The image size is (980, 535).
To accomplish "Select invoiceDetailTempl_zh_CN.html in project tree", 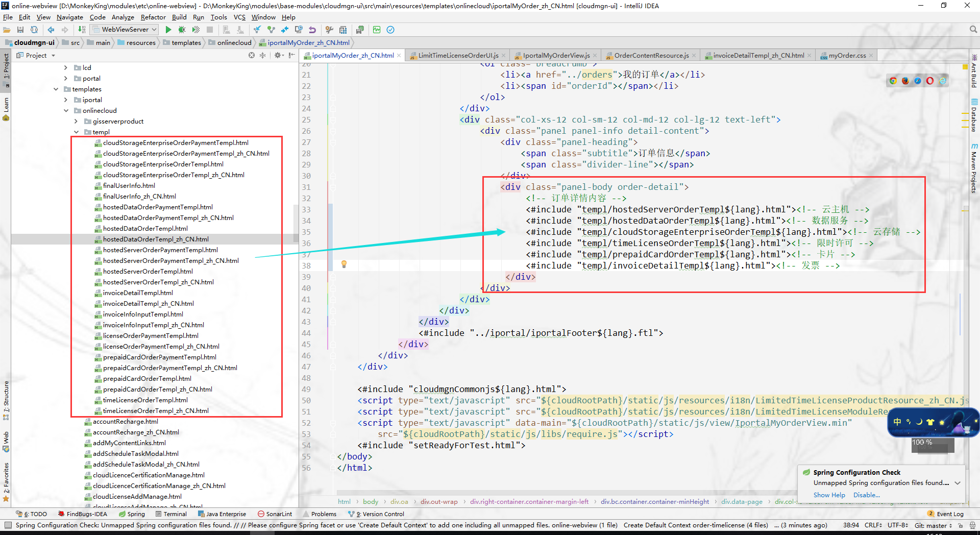I will (x=148, y=303).
